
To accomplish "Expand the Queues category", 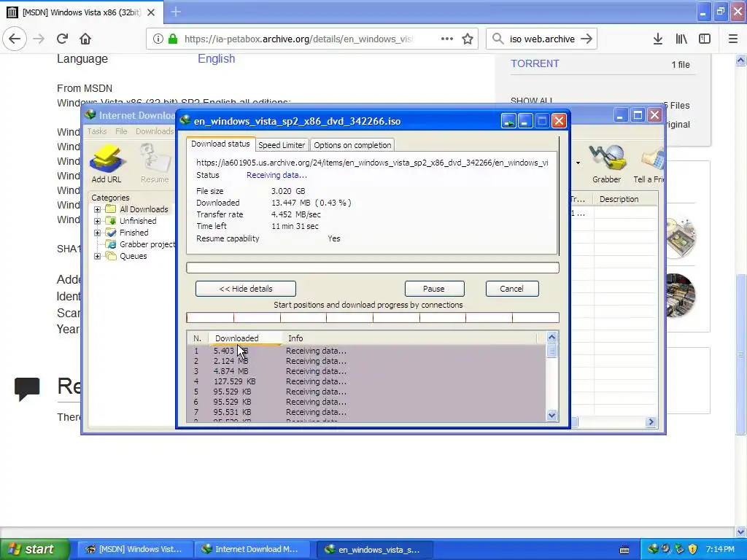I will click(97, 256).
